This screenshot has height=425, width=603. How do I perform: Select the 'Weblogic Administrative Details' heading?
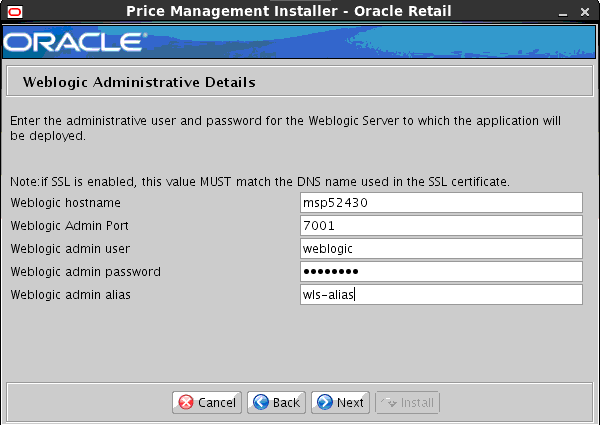click(x=139, y=82)
